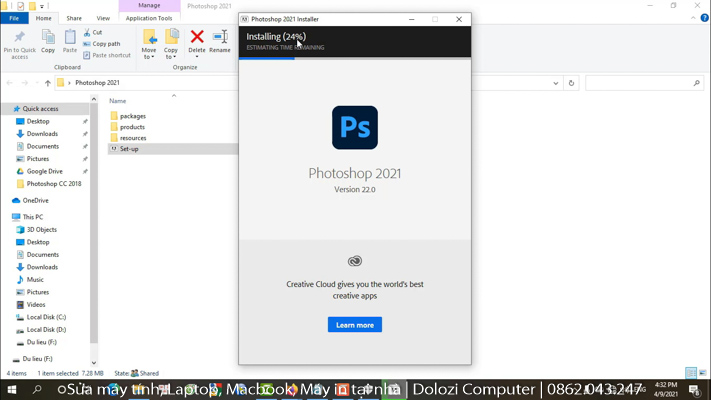Open the View ribbon tab
The height and width of the screenshot is (400, 711).
click(x=103, y=18)
